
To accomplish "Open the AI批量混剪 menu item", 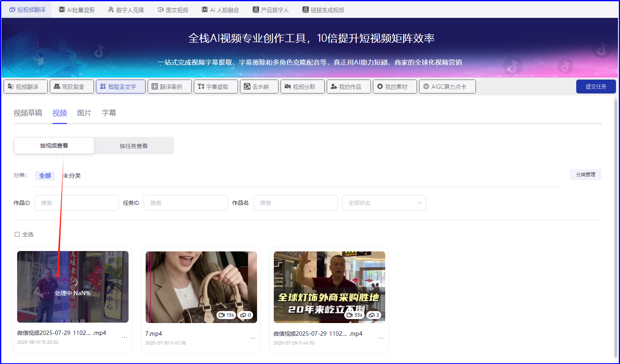I will (76, 9).
